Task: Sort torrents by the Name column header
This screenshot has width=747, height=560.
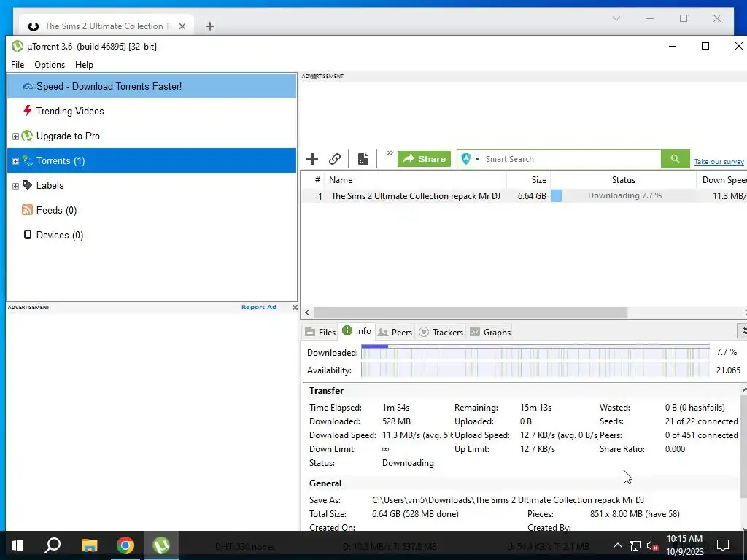Action: [414, 180]
